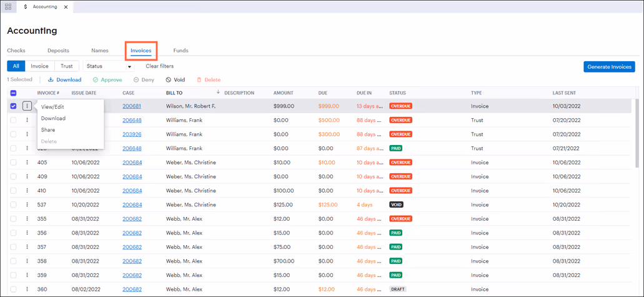This screenshot has width=644, height=297.
Task: Close the Accounting tab
Action: point(66,7)
